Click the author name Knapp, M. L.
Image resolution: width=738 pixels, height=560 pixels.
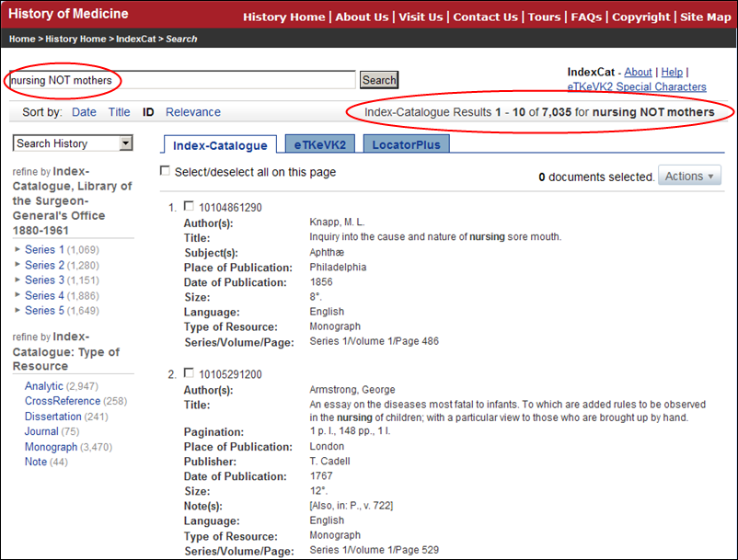pos(337,222)
